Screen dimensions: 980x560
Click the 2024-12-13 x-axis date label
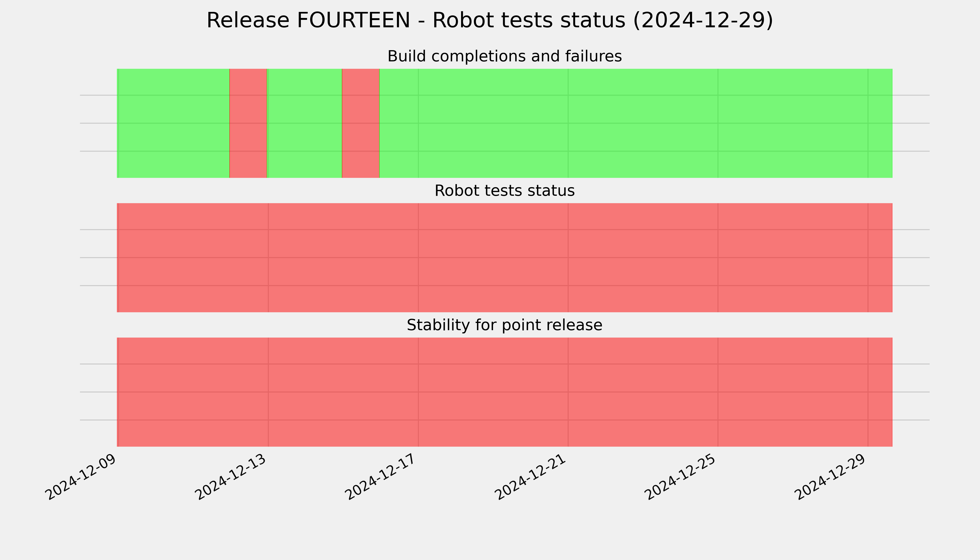231,477
